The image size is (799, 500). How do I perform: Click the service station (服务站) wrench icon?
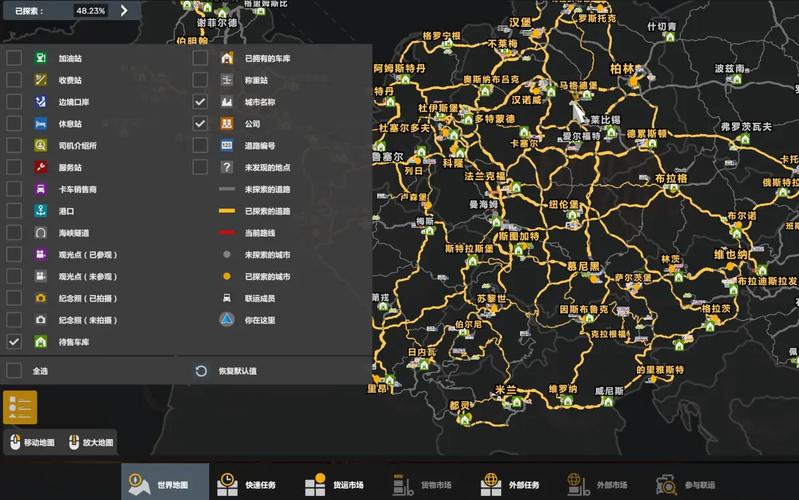41,167
